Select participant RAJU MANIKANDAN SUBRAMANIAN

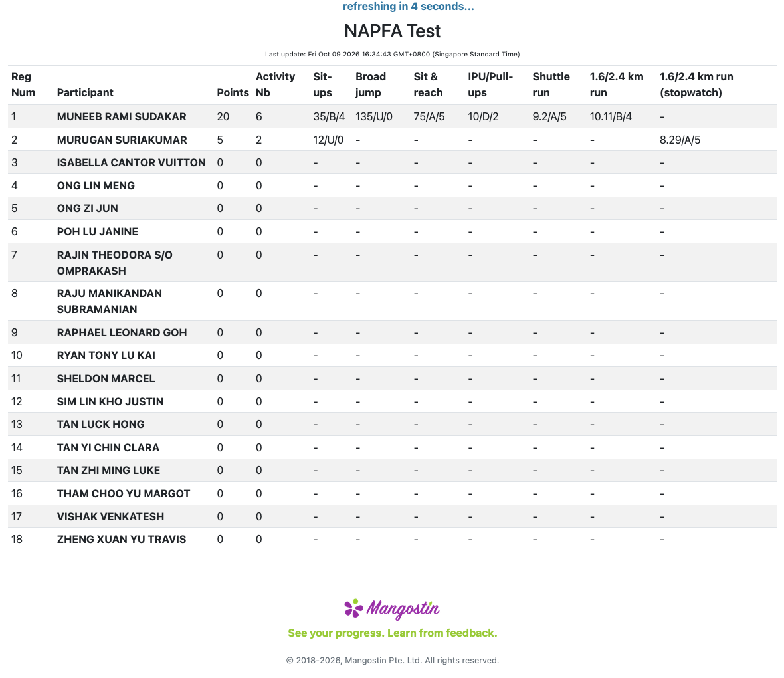pos(109,301)
